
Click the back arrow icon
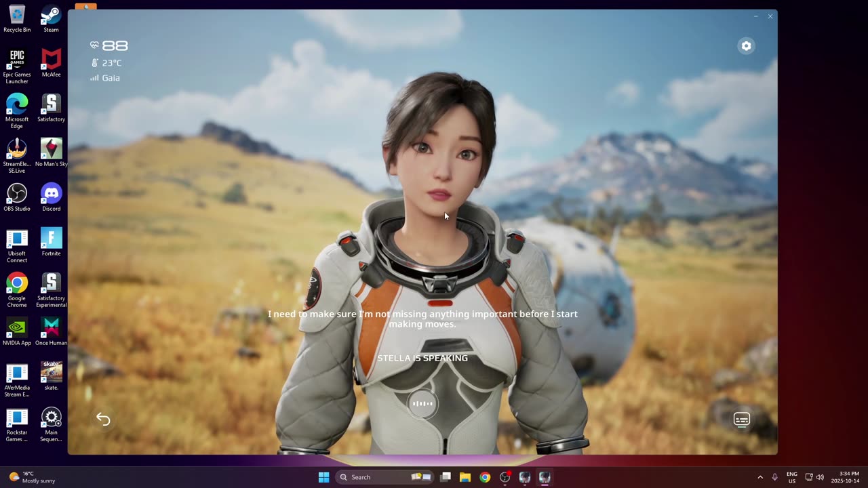click(x=103, y=420)
